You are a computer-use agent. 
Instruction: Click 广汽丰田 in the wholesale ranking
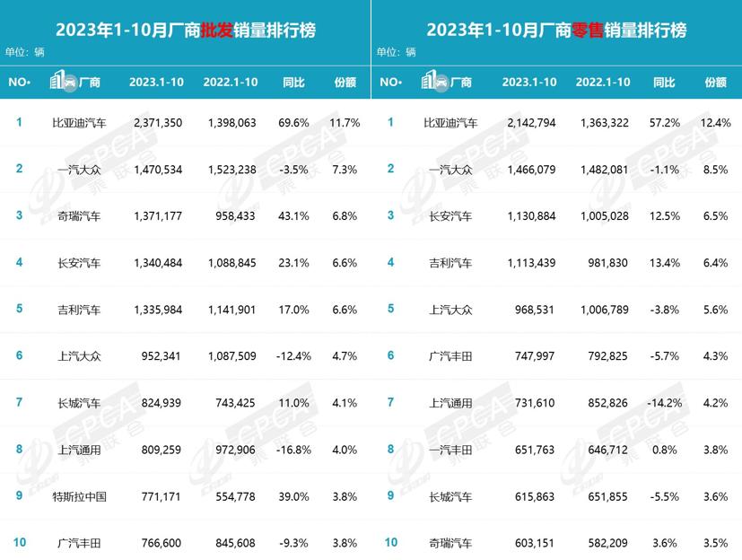click(x=79, y=543)
